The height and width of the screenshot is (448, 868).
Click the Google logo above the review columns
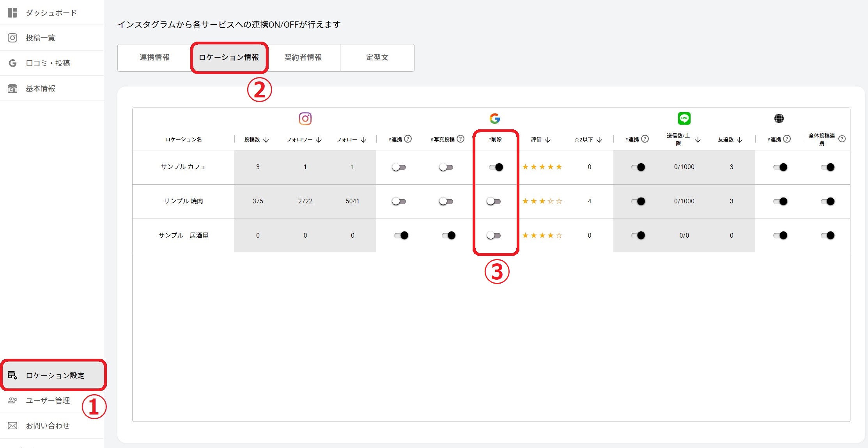click(x=494, y=118)
